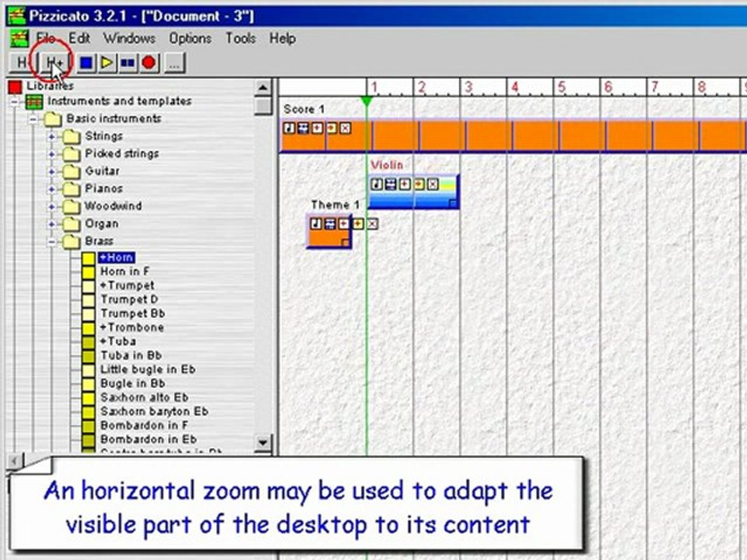Select Trumpet D in the Brass list
This screenshot has height=560, width=747.
[129, 299]
